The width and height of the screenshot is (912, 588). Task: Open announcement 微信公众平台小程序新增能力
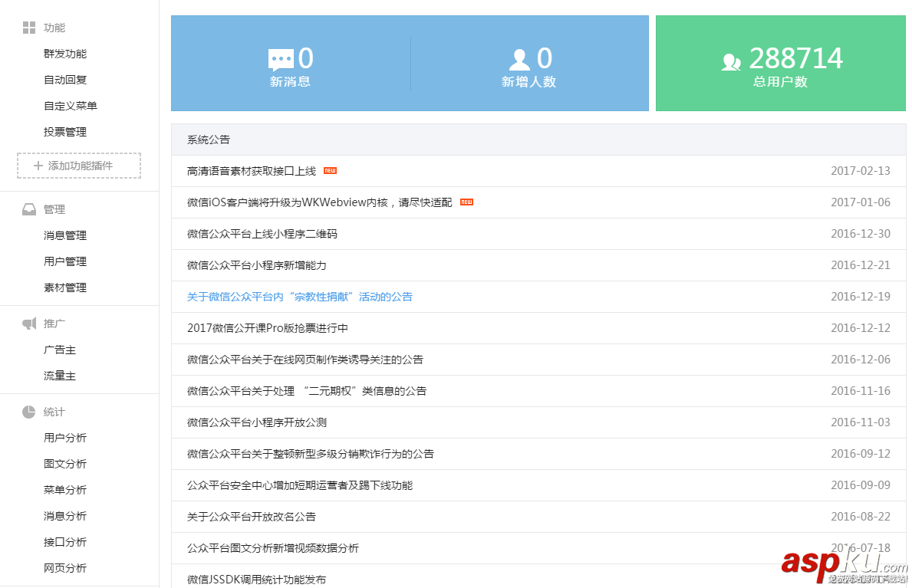point(256,265)
